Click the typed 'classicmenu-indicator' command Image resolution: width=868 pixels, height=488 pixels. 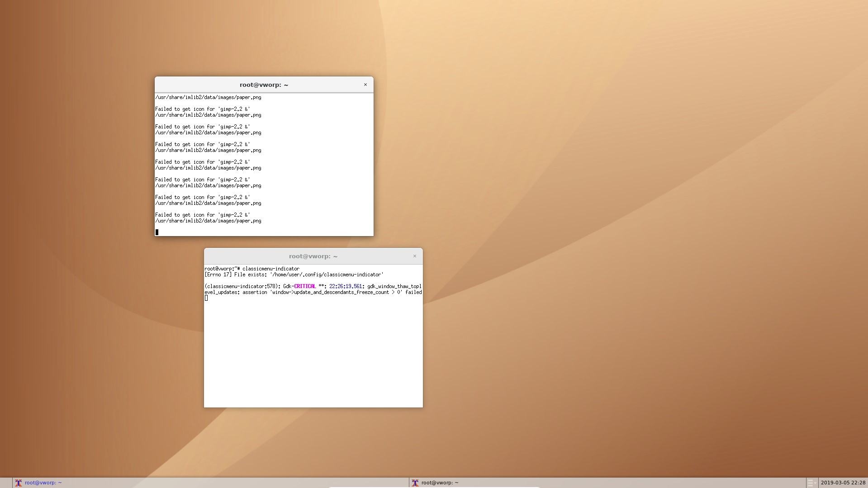[270, 269]
